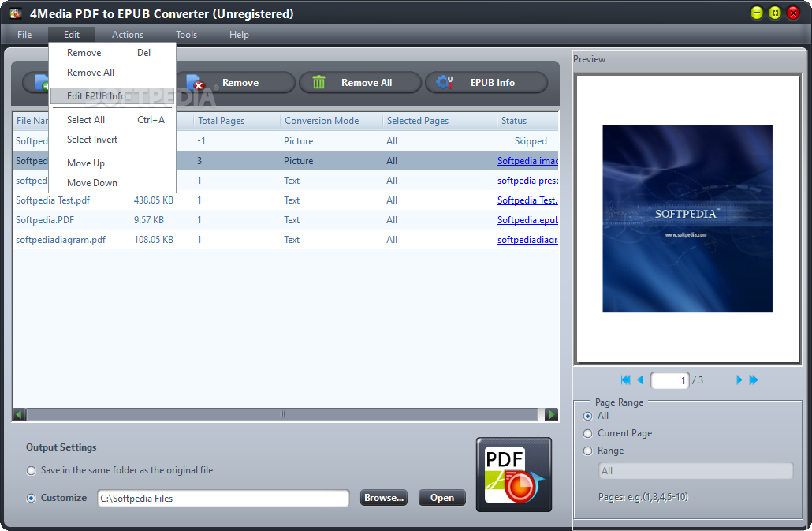Choose Select All menu entry
The width and height of the screenshot is (812, 531).
tap(113, 120)
